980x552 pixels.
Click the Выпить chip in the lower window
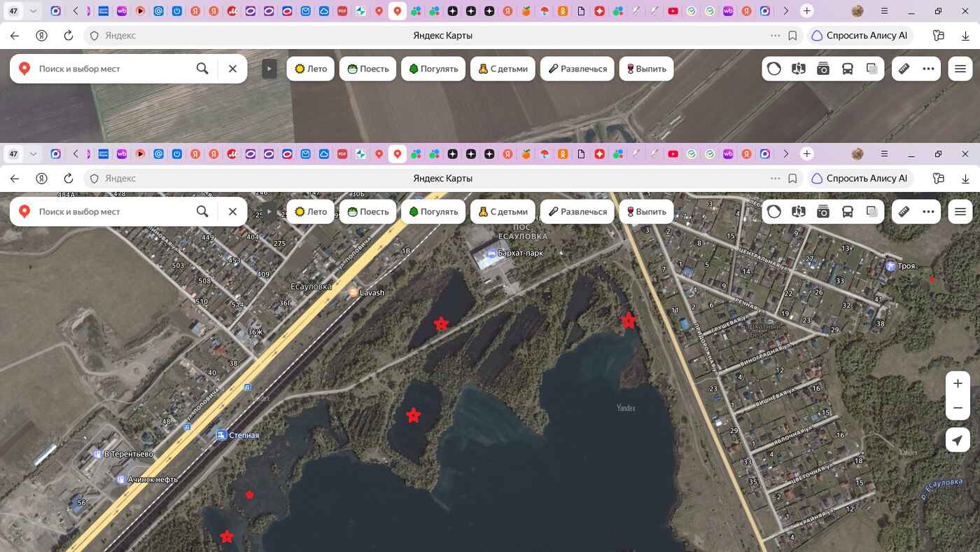pos(646,212)
